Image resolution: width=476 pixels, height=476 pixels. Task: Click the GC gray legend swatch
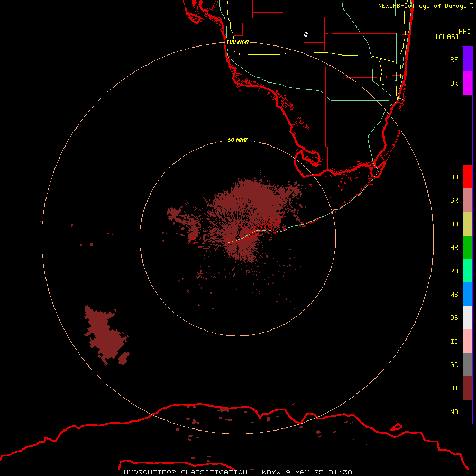click(467, 364)
